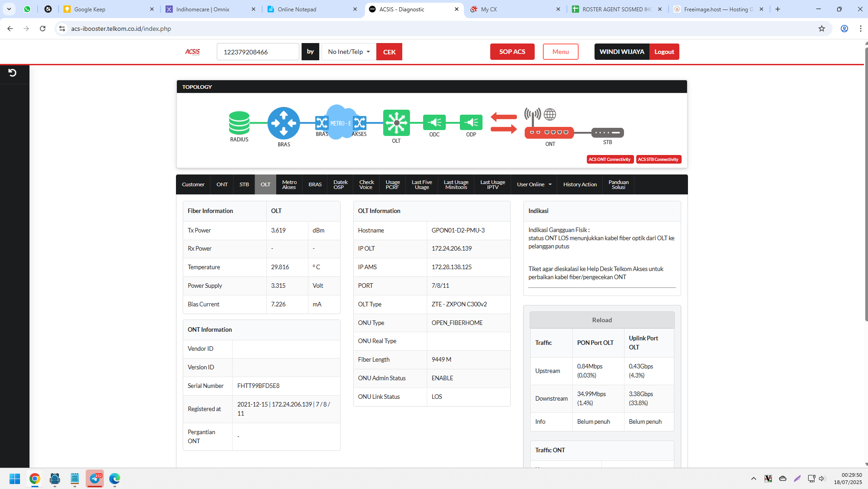Open the pinned WhatsApp tab
868x489 pixels.
point(27,9)
